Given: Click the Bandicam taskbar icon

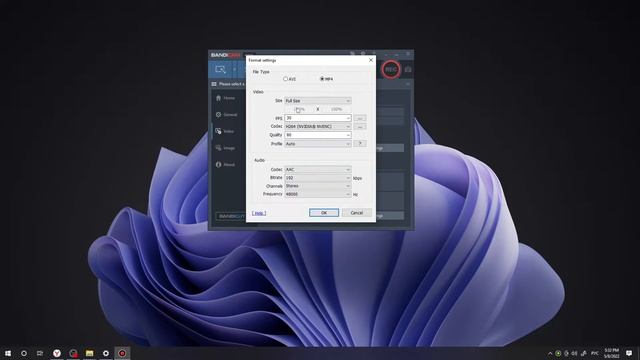Looking at the screenshot, I should [122, 353].
